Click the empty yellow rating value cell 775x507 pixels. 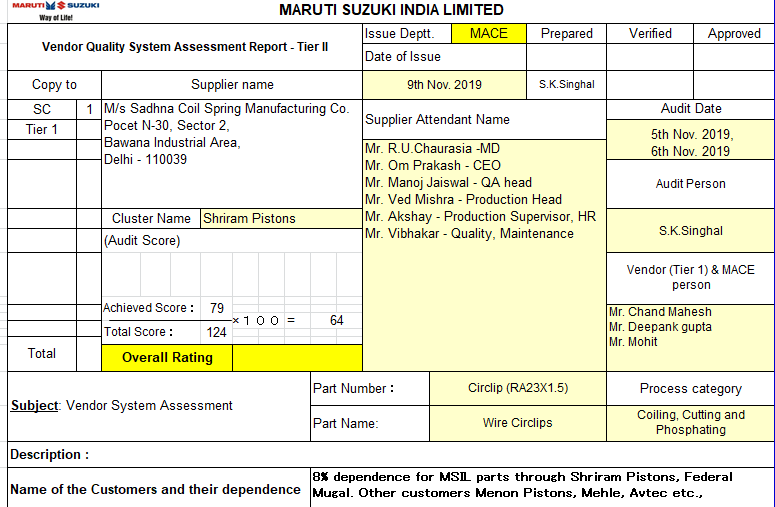tap(297, 358)
